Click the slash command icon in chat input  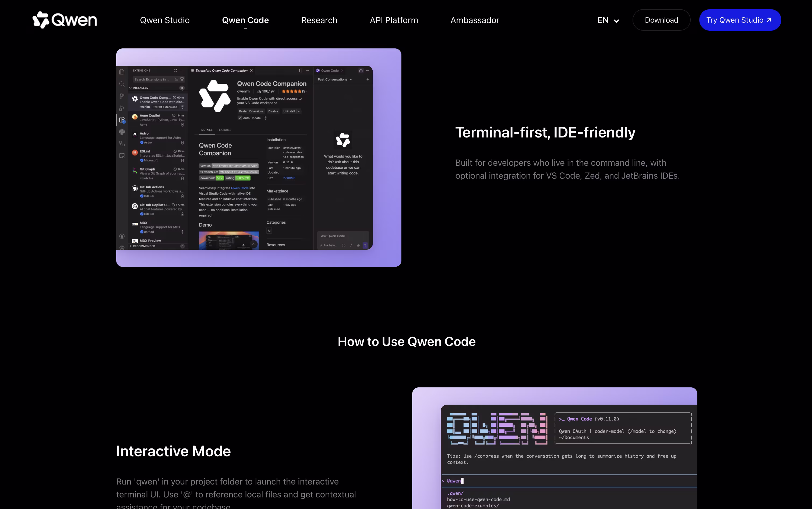point(351,245)
